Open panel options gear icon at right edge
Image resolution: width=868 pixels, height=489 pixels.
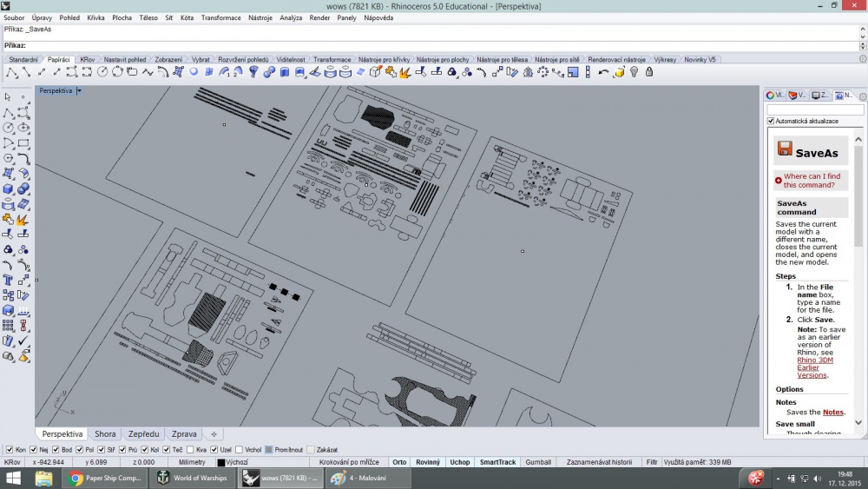coord(863,96)
